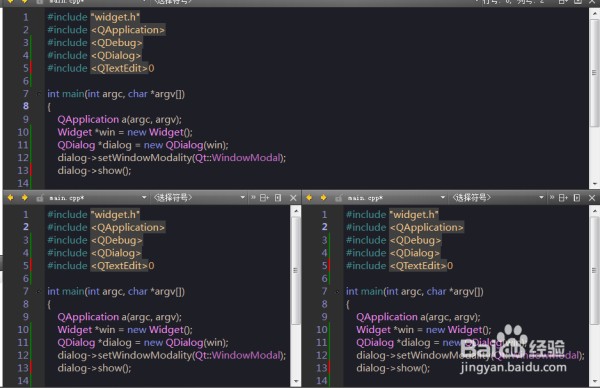Click the bottom-right pane's scrollbar down arrow
This screenshot has width=600, height=388.
point(594,381)
